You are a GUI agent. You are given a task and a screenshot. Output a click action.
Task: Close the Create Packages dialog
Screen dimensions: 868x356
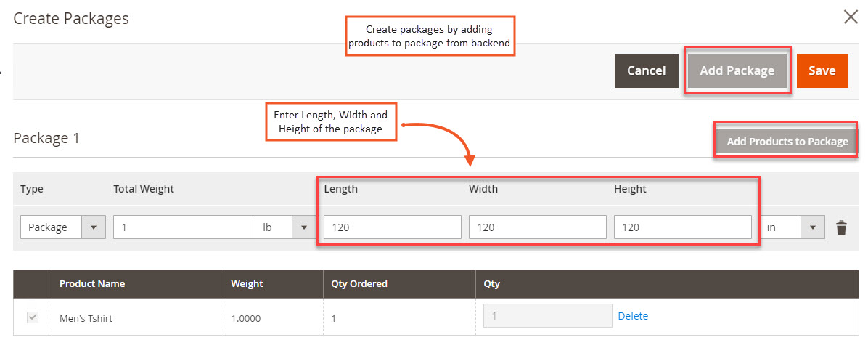(851, 17)
